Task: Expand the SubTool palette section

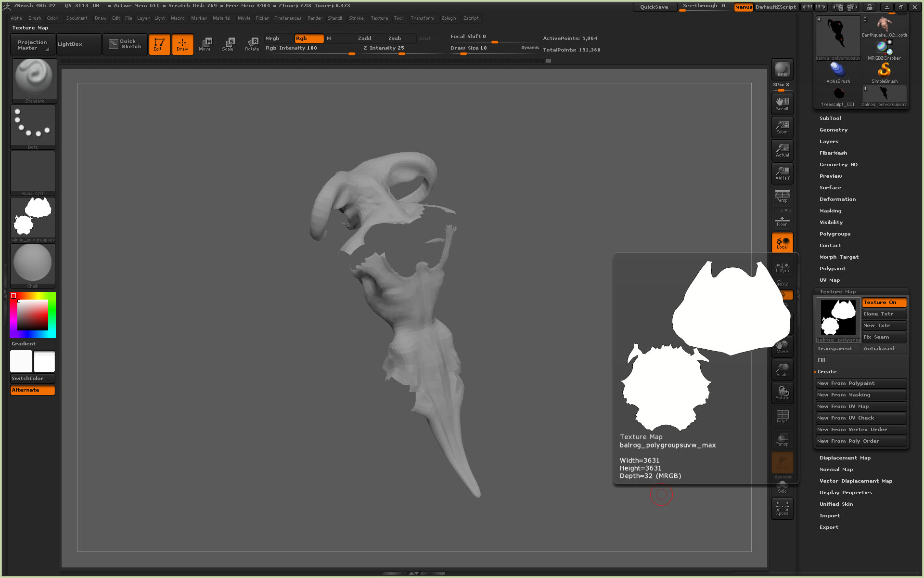Action: tap(830, 118)
